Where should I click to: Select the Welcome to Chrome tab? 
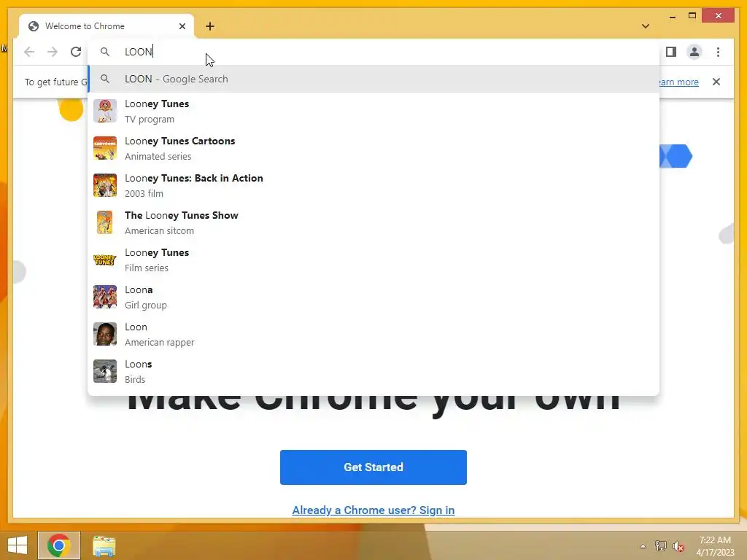tap(107, 26)
